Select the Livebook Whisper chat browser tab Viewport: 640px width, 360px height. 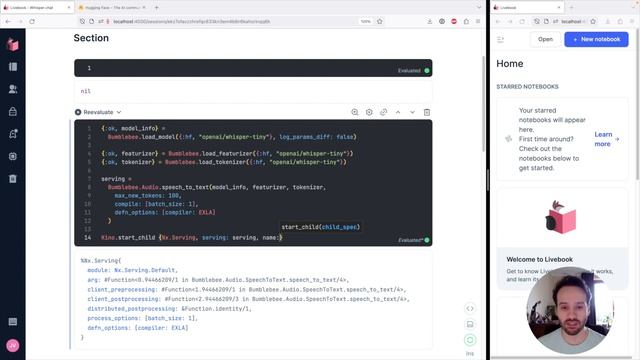[37, 7]
